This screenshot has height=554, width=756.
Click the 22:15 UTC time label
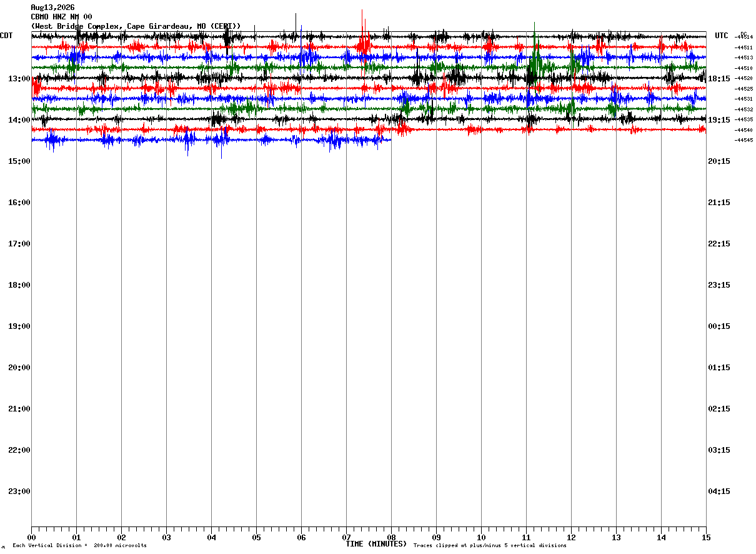[x=719, y=244]
